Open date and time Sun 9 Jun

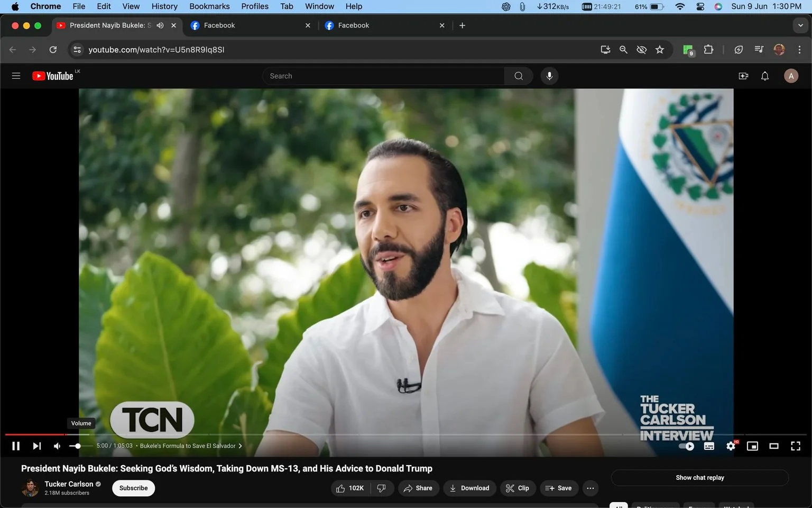pos(766,6)
